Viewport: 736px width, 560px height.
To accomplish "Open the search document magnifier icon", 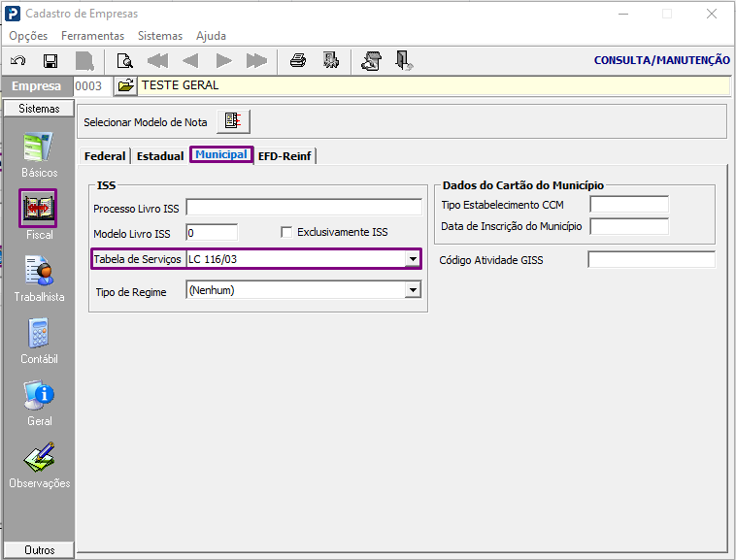I will [x=124, y=61].
